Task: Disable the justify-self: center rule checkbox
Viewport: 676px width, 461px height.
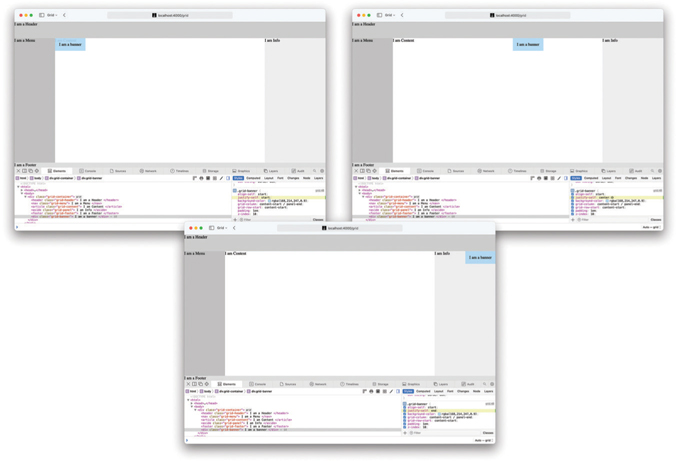Action: [573, 197]
